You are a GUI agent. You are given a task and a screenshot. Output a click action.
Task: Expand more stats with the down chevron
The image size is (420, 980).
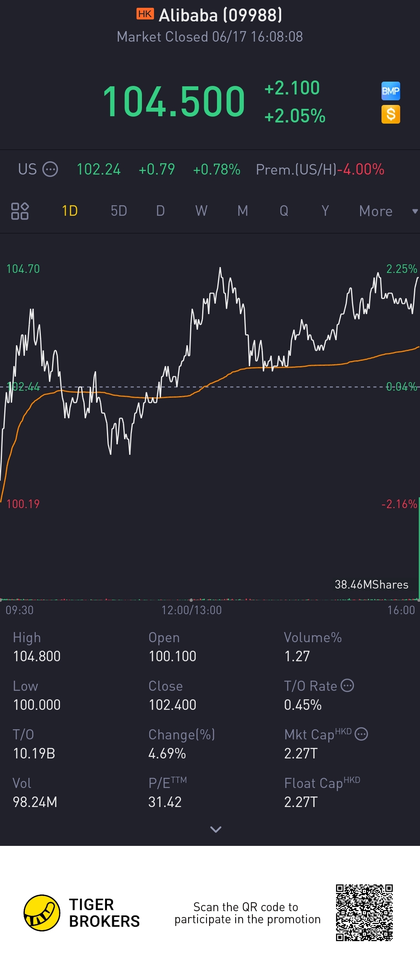pos(216,830)
